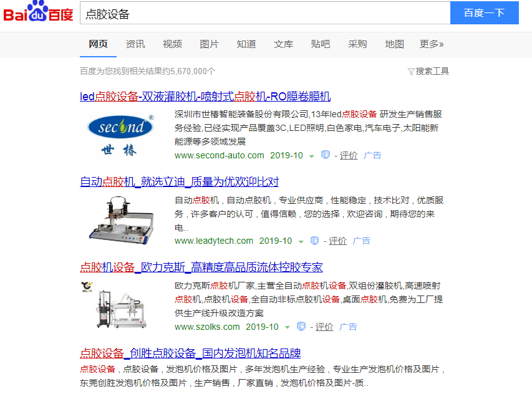Switch to the 文库 tab
Screen dimensions: 532x394
coord(283,44)
